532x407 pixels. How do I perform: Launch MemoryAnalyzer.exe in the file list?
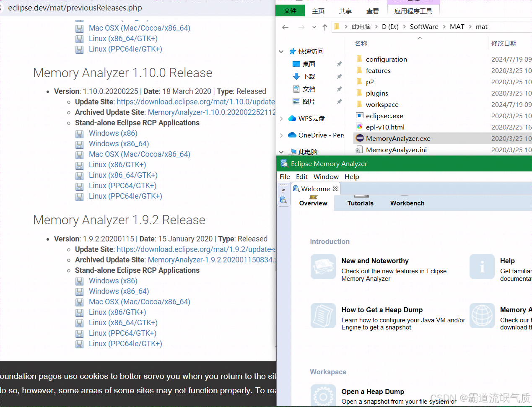tap(398, 138)
